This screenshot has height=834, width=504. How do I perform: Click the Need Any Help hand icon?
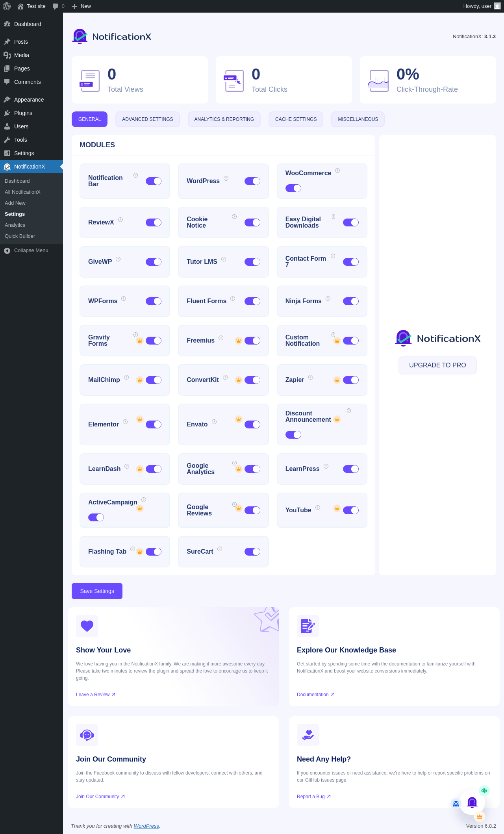(308, 735)
